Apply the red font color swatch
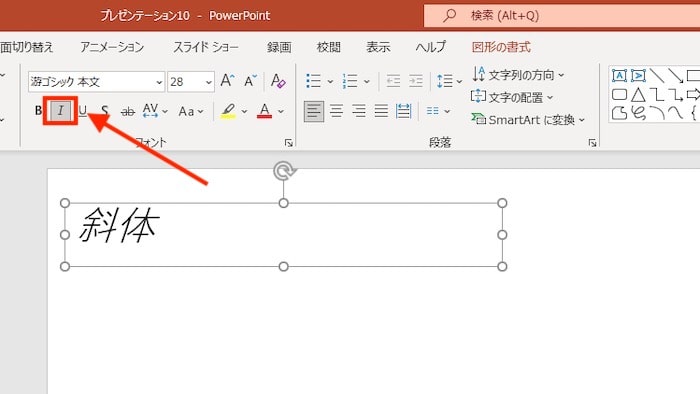Image resolution: width=700 pixels, height=394 pixels. [264, 111]
